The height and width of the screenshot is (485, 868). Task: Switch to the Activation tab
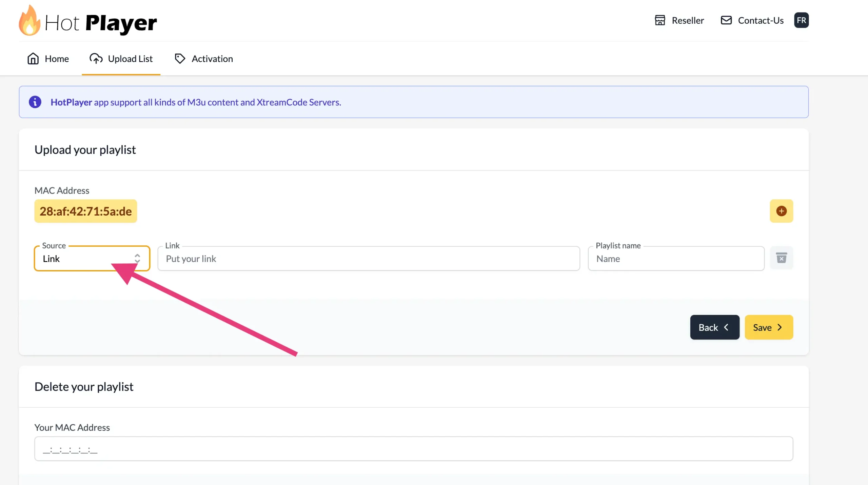coord(212,59)
